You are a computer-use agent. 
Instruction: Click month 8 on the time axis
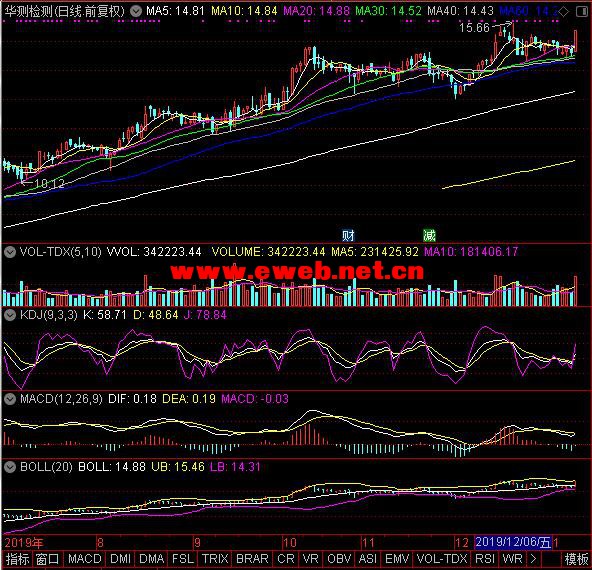point(100,543)
